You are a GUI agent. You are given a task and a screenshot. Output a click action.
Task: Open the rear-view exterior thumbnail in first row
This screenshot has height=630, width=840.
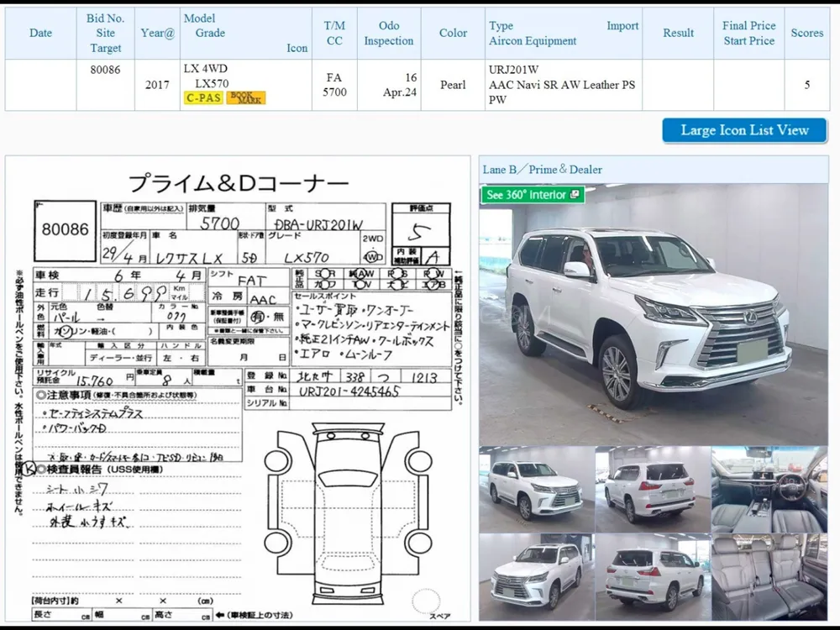653,490
